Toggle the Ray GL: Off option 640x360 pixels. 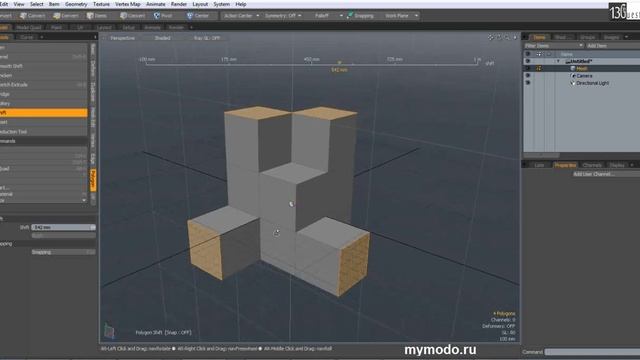[207, 38]
